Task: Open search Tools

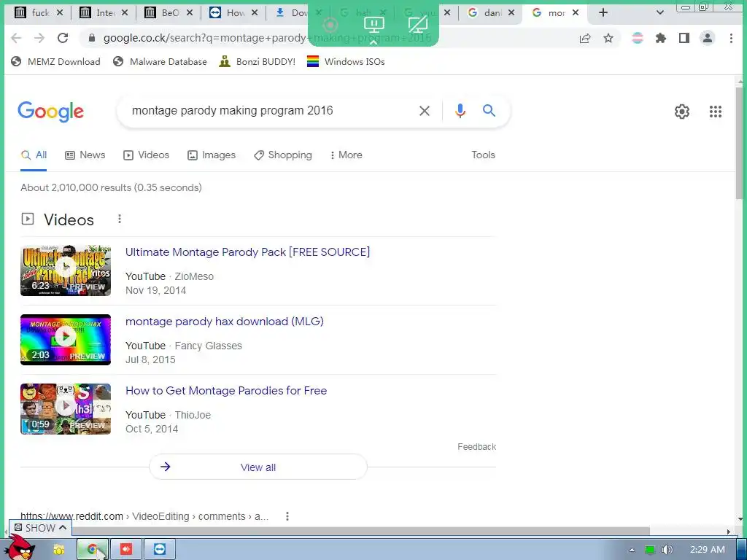Action: pos(483,155)
